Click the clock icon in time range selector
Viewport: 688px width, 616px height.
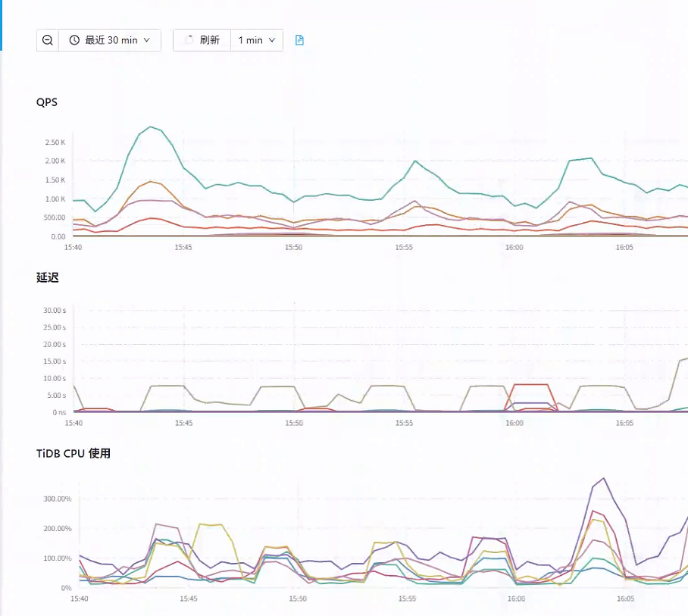[74, 40]
